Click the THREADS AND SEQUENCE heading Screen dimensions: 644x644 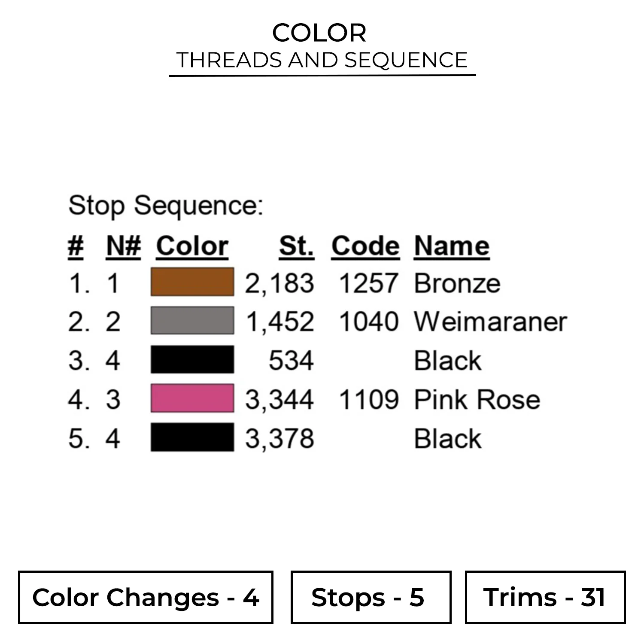(x=322, y=60)
